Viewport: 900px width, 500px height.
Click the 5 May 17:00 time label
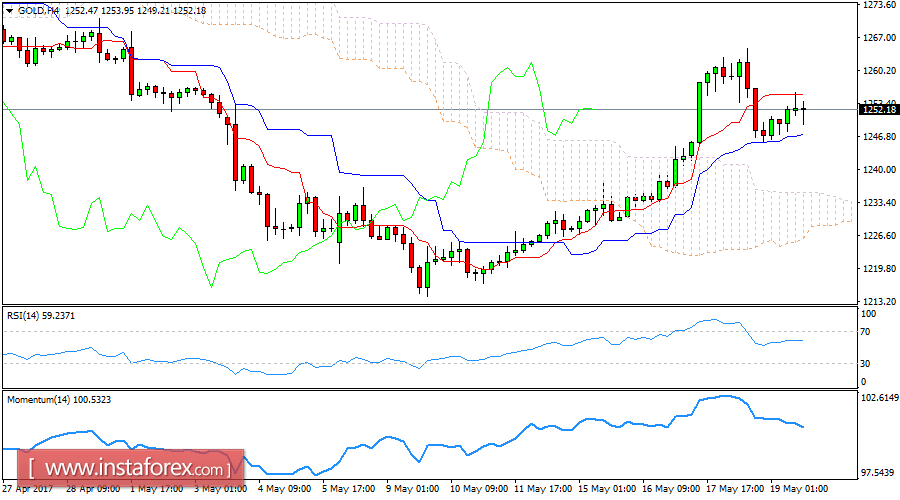point(348,489)
